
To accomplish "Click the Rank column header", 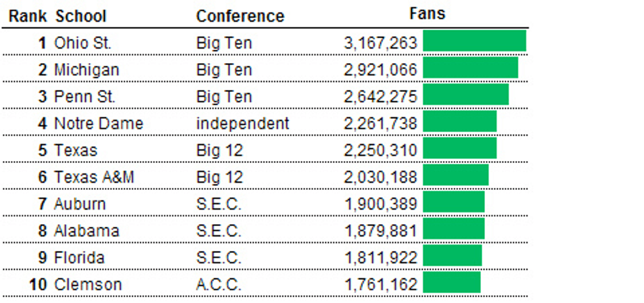I will 28,16.
